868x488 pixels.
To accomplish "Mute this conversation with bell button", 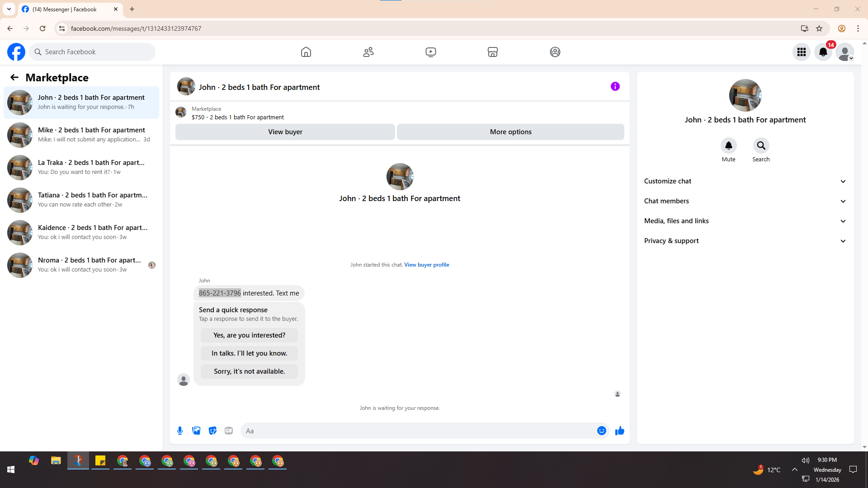I will 728,145.
